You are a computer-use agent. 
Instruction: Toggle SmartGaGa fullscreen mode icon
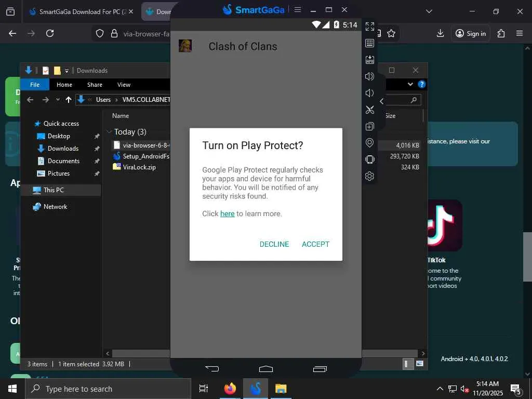[x=369, y=26]
